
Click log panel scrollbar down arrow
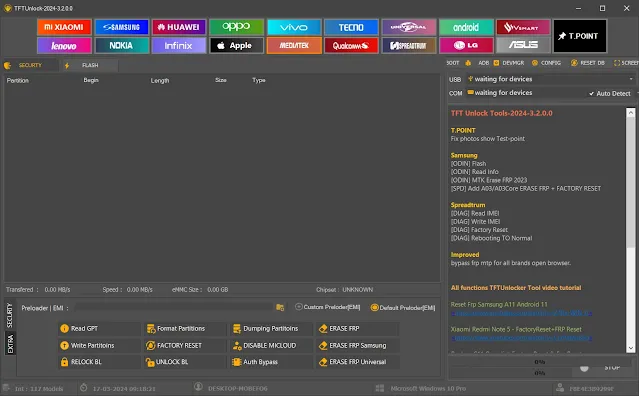(630, 348)
